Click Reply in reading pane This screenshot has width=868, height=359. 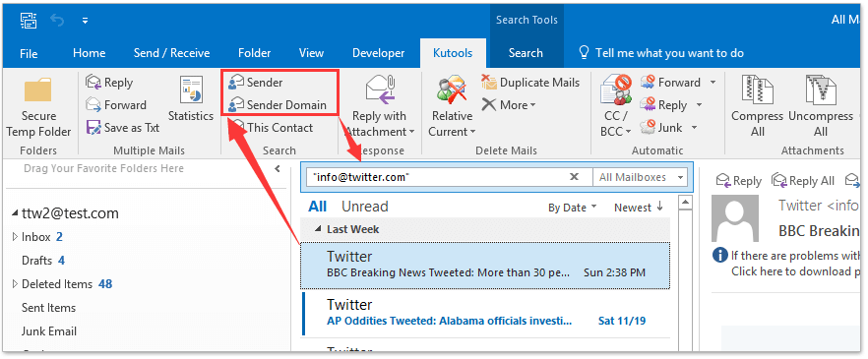point(738,181)
